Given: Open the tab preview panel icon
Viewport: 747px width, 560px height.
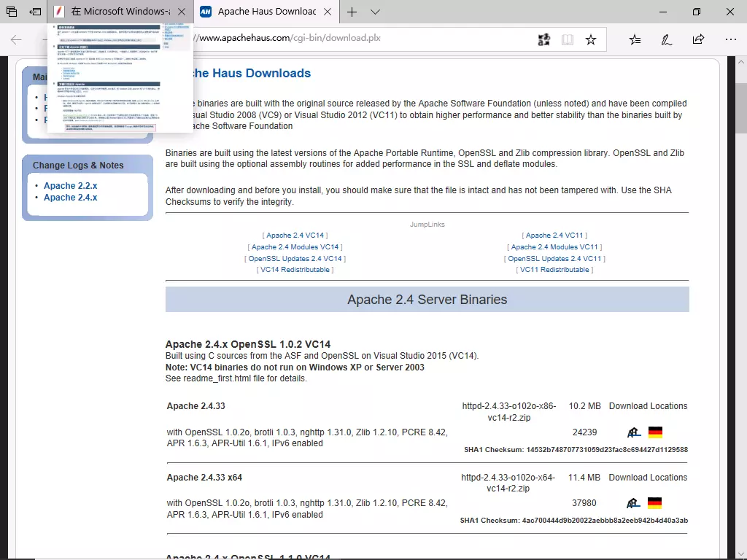Looking at the screenshot, I should [x=12, y=12].
